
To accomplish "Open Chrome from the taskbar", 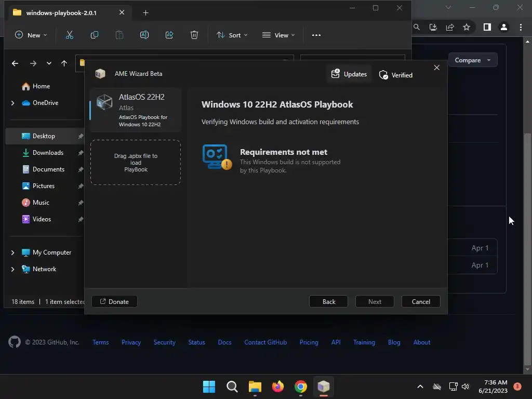I will (x=301, y=387).
